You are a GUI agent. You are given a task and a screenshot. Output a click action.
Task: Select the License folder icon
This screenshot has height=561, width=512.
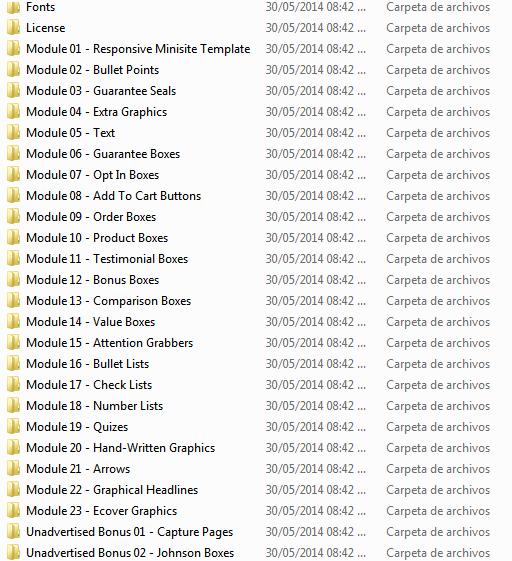13,28
